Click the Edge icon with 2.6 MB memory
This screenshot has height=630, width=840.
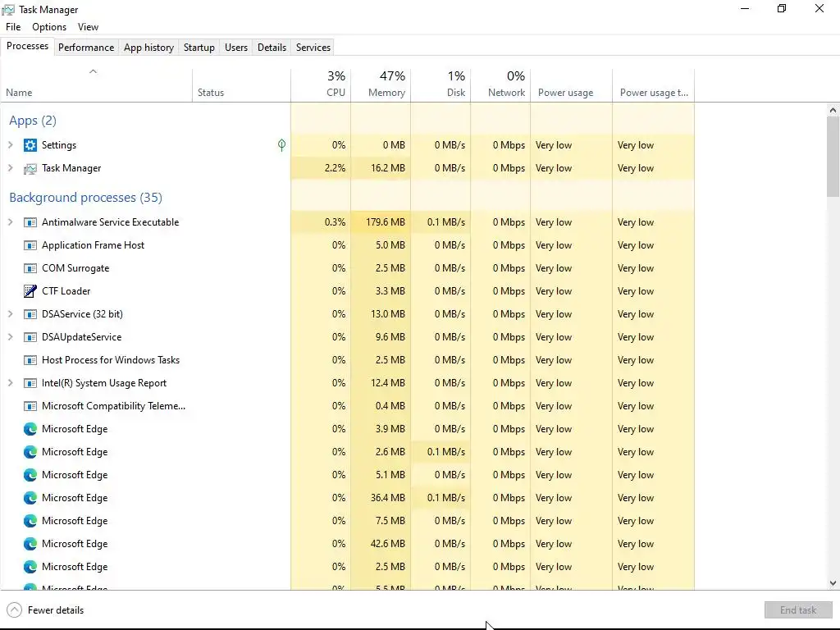pyautogui.click(x=30, y=452)
